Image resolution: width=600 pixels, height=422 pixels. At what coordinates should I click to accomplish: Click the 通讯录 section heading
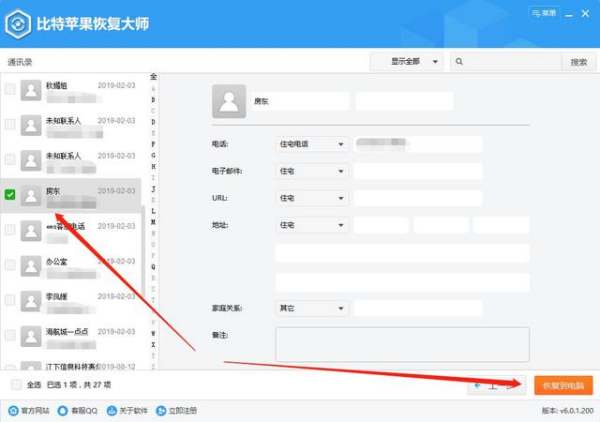coord(20,62)
